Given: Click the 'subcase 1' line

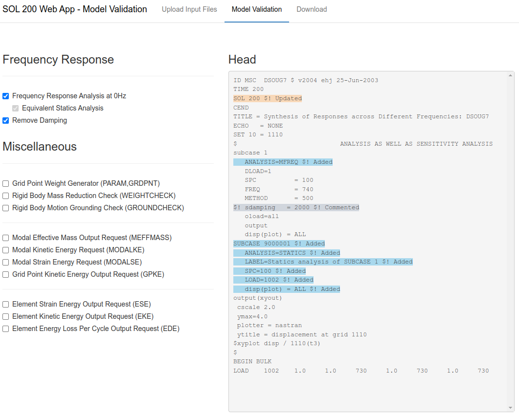Looking at the screenshot, I should 250,153.
